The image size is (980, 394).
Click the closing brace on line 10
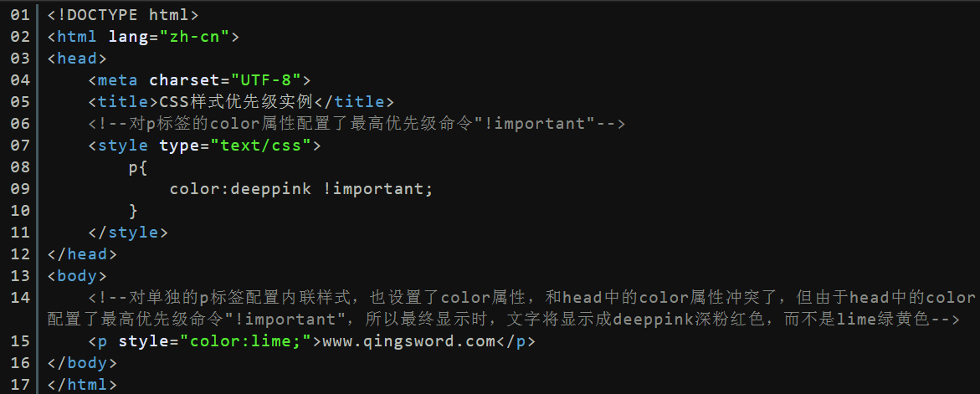[133, 211]
